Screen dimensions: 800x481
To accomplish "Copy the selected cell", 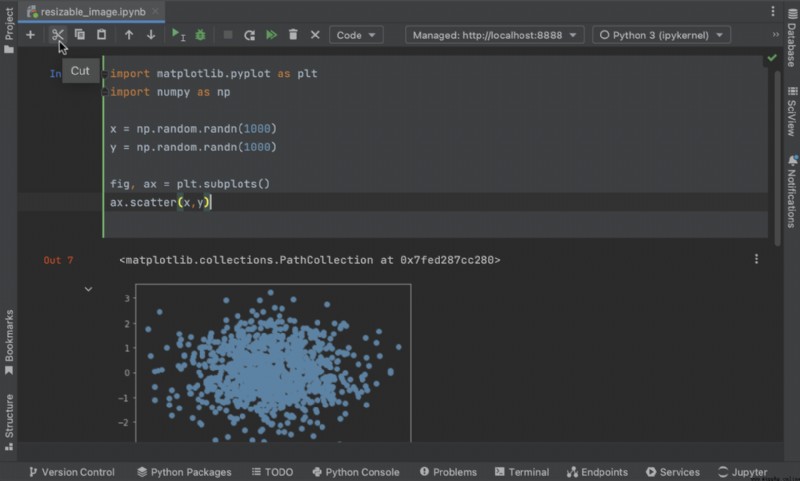I will tap(80, 35).
